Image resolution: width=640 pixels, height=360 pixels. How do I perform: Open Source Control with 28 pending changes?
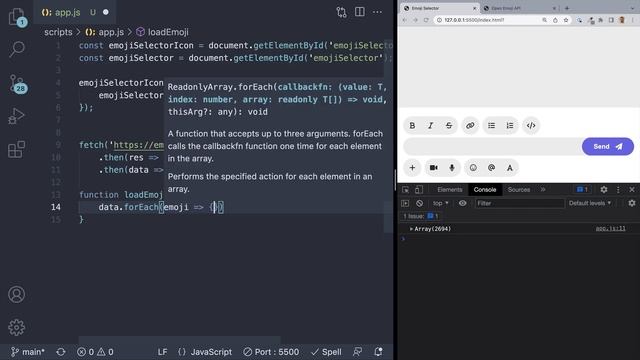(18, 84)
